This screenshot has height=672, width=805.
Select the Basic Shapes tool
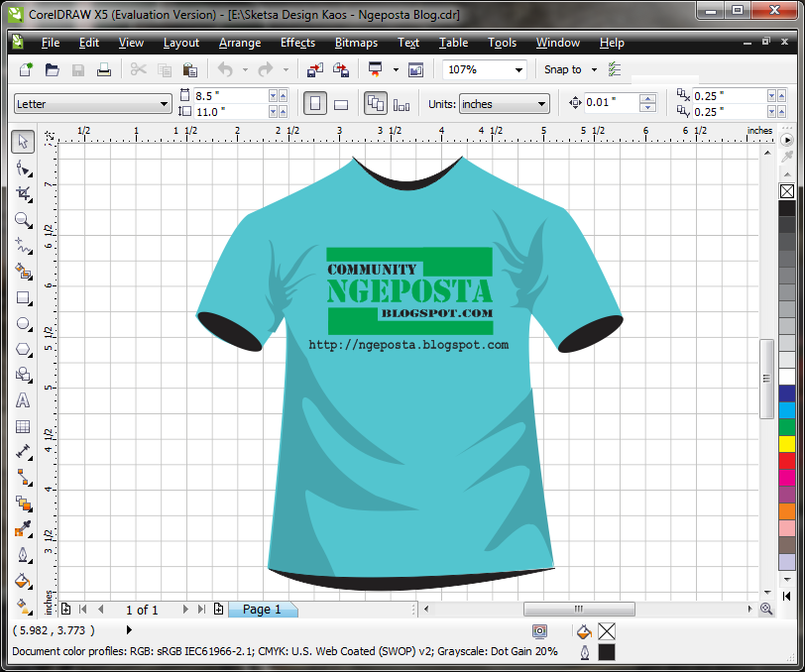[23, 375]
